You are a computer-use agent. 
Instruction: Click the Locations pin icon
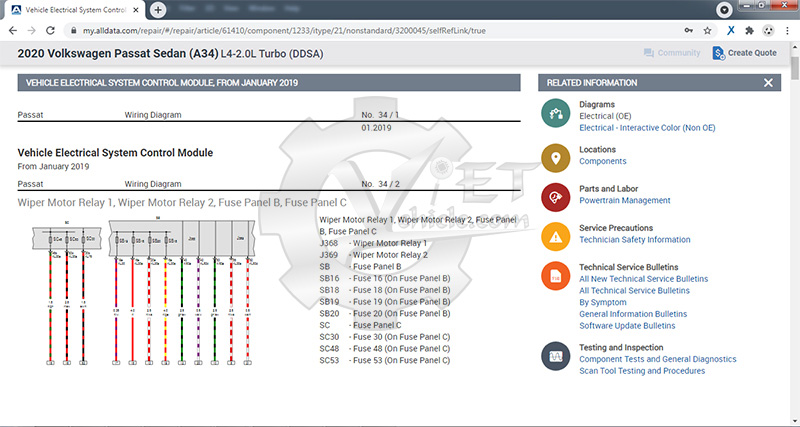(556, 158)
